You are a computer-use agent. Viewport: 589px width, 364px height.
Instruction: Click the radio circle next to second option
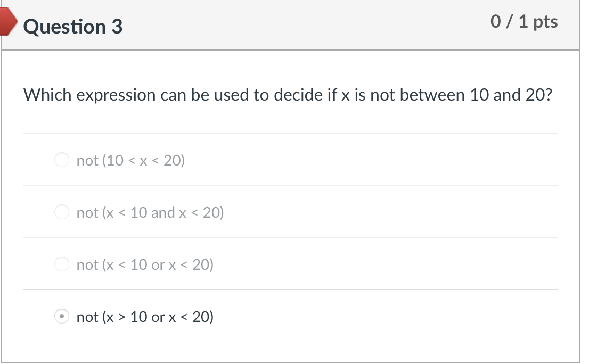62,212
